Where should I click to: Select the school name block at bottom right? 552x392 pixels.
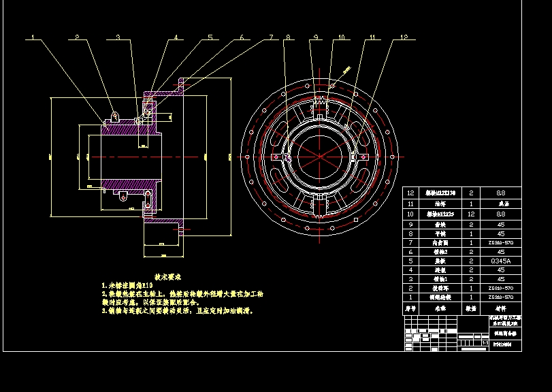pyautogui.click(x=505, y=322)
